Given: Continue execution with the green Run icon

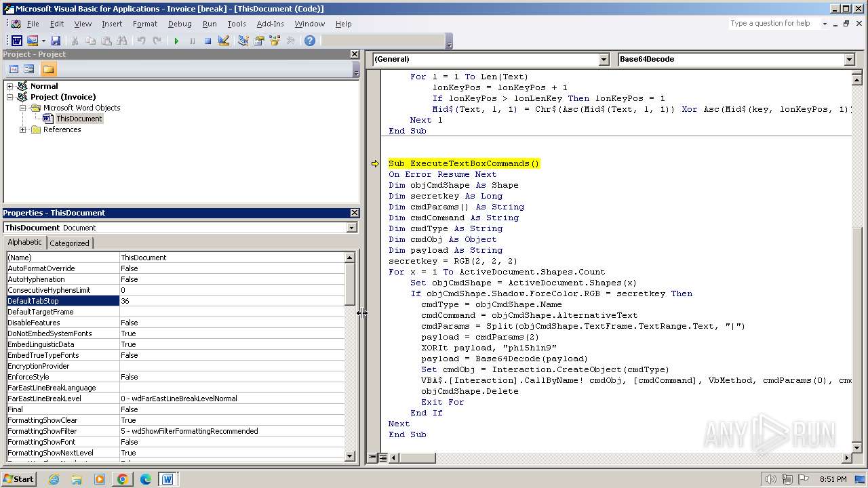Looking at the screenshot, I should [x=176, y=41].
